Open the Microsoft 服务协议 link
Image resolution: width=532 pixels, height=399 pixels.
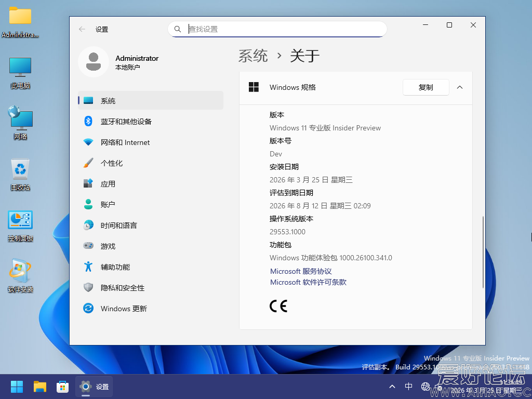click(x=301, y=271)
